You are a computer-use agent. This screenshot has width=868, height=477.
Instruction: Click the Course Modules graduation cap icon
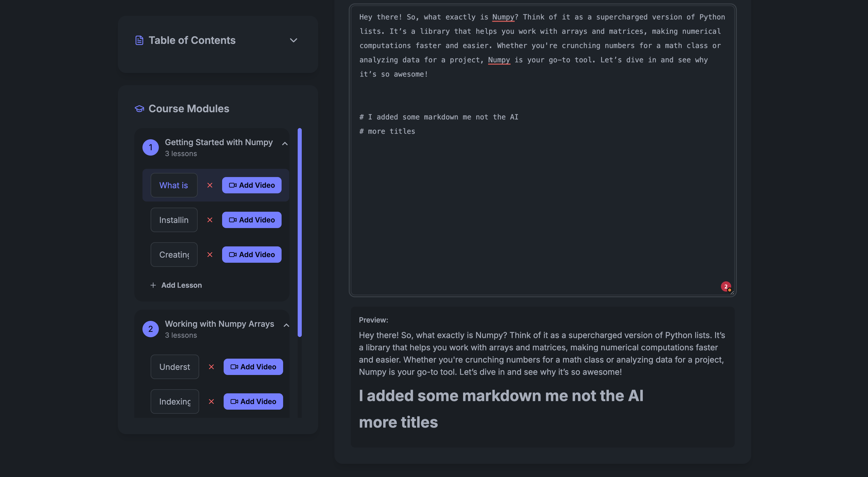tap(139, 109)
